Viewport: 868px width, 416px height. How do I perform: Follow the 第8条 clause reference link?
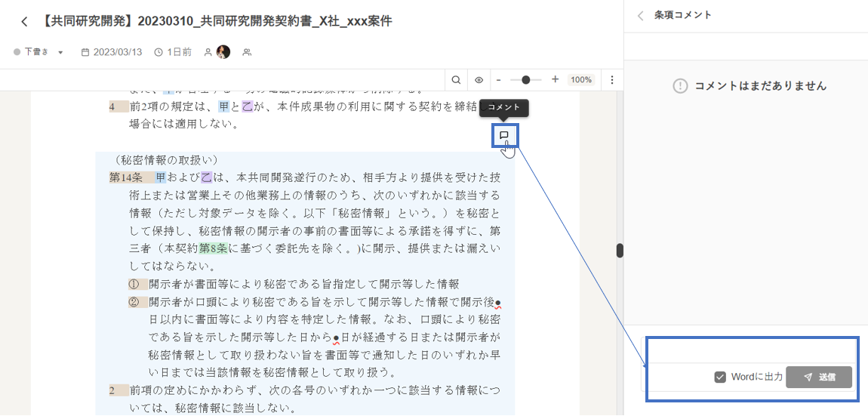[214, 248]
